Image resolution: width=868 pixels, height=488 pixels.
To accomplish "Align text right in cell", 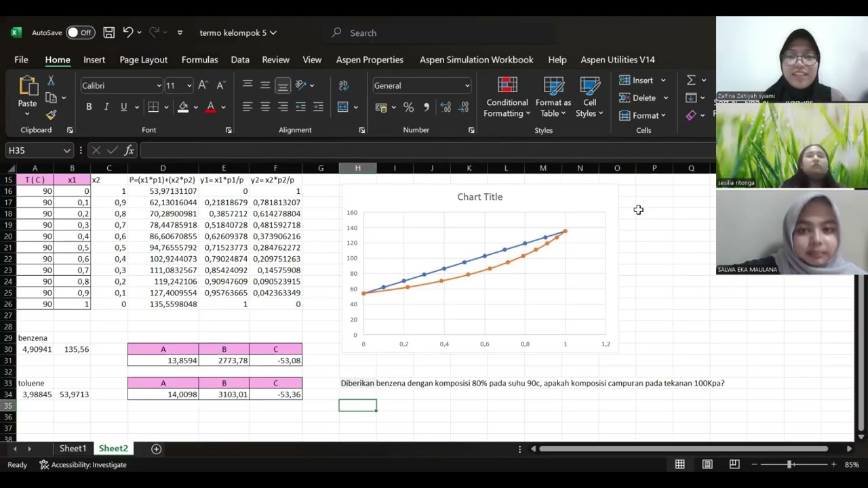I will (283, 107).
